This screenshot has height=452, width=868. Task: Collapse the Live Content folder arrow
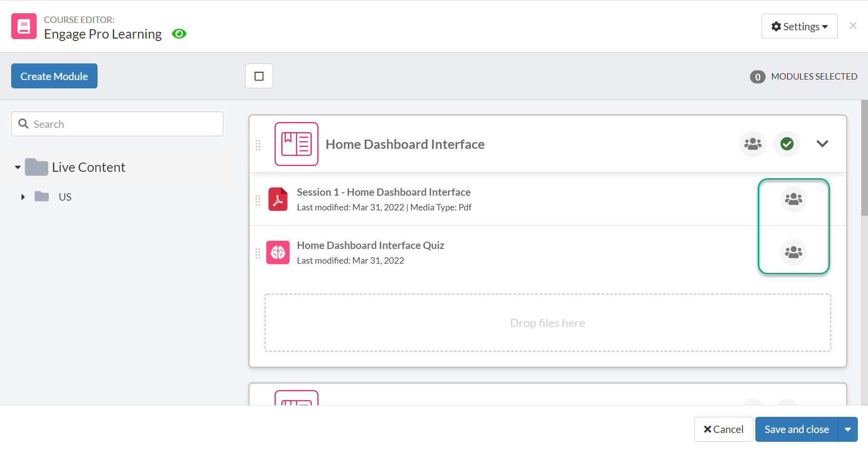18,167
